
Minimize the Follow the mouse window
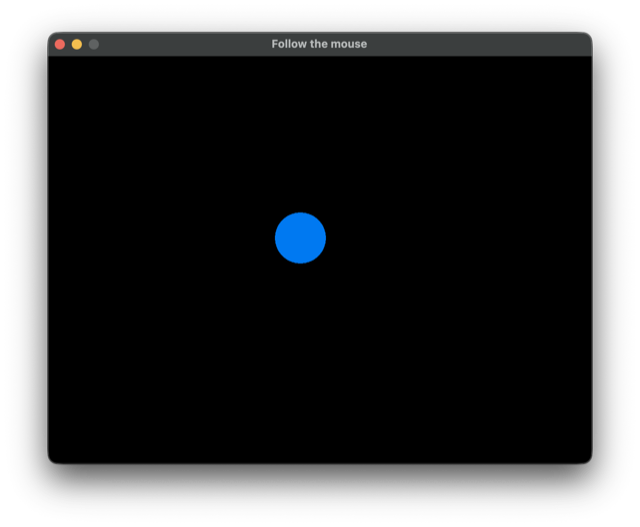click(77, 44)
